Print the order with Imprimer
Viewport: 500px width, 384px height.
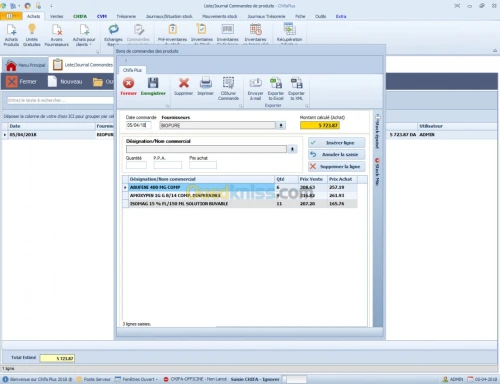coord(205,87)
